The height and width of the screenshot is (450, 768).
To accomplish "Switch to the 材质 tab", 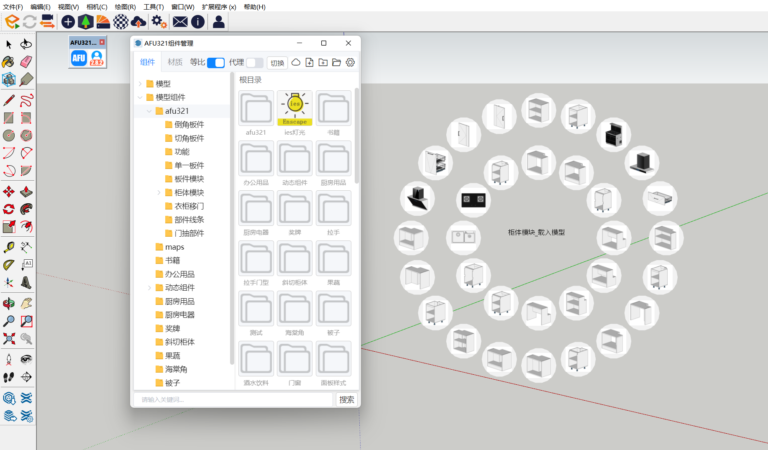I will click(x=175, y=62).
